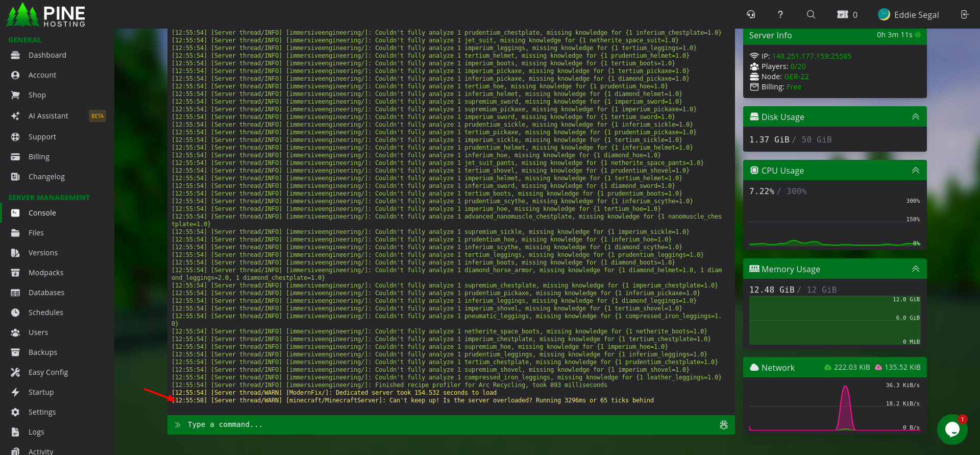Screen dimensions: 980x455
Task: Click the GENERAL section heading
Action: (x=24, y=40)
